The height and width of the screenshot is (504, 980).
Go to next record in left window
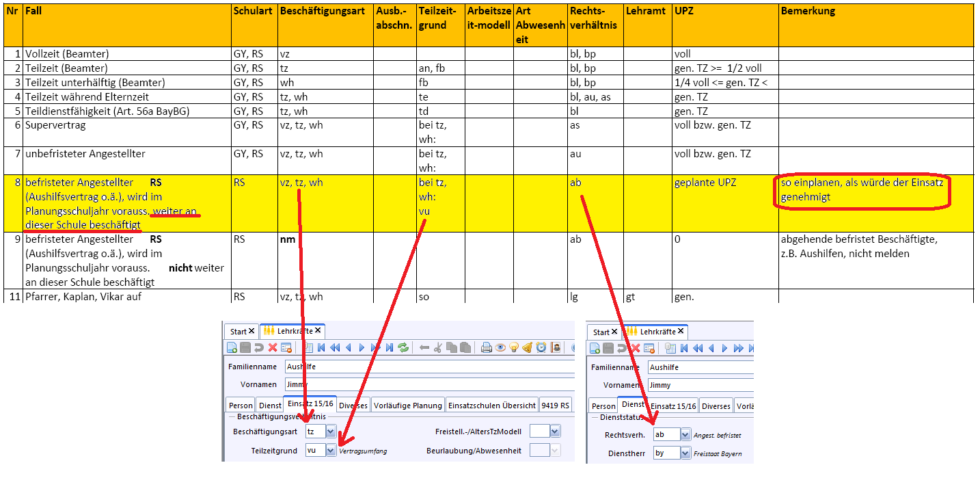point(362,347)
